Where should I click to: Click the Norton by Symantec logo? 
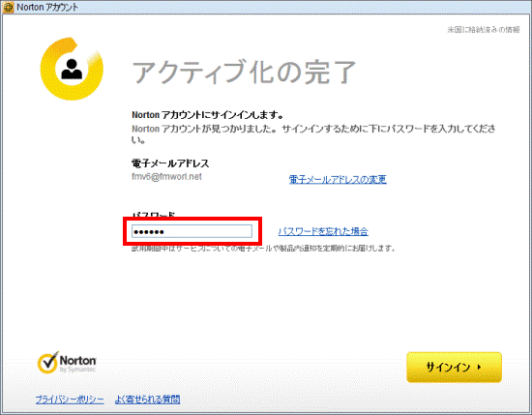(67, 363)
